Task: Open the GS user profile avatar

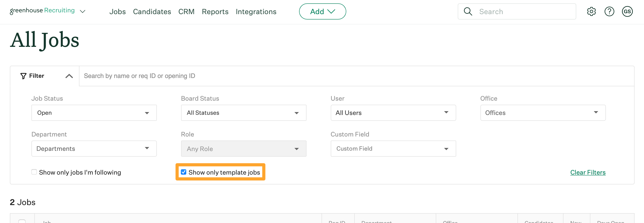Action: 627,11
